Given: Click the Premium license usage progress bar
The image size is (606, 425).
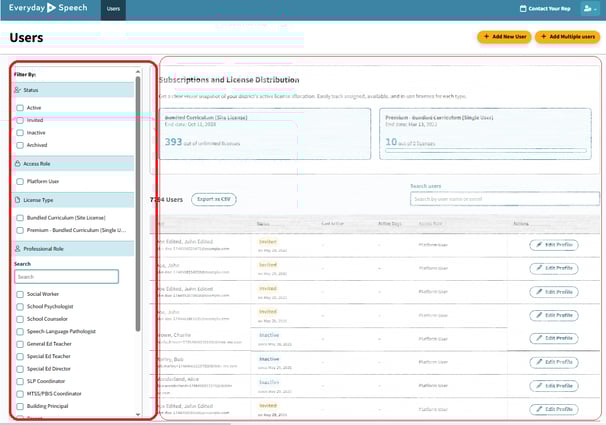Looking at the screenshot, I should [x=486, y=150].
